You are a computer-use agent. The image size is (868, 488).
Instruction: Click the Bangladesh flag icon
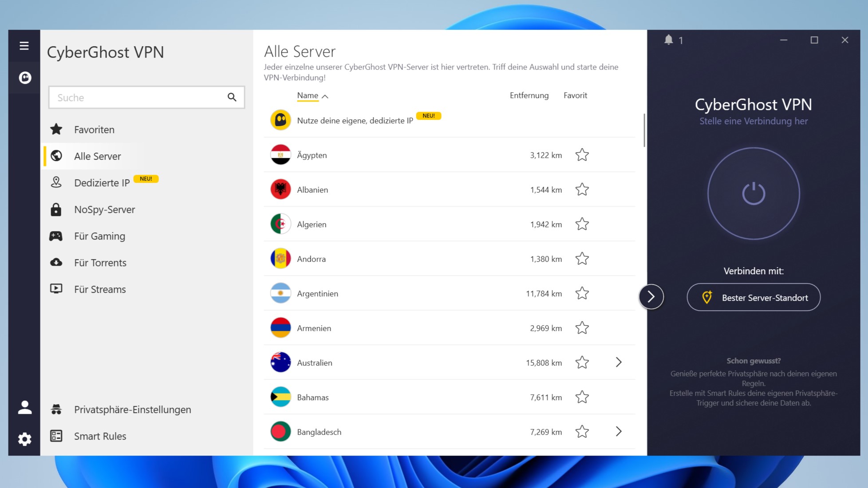click(x=280, y=431)
